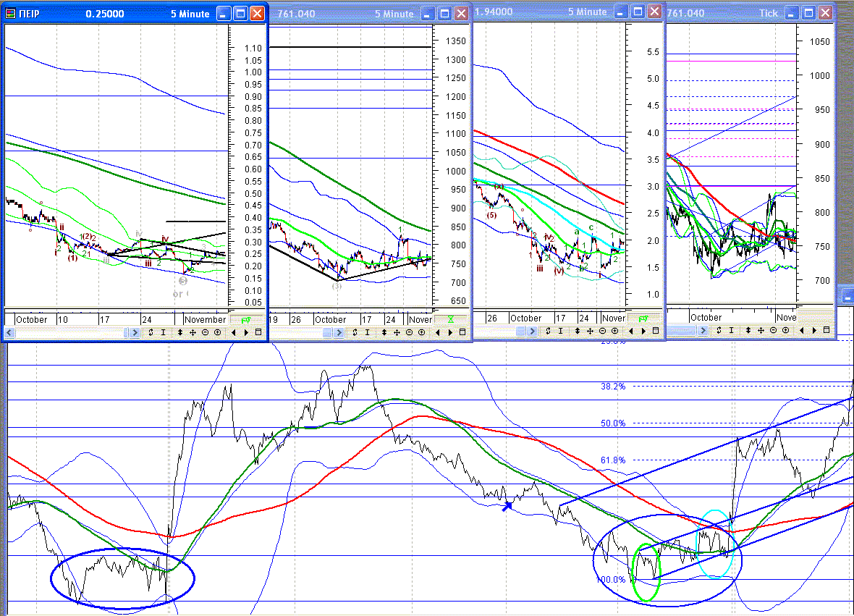Zoom out icon in second 761.040 5 Minute window
Screen dimensions: 854x616
point(409,332)
